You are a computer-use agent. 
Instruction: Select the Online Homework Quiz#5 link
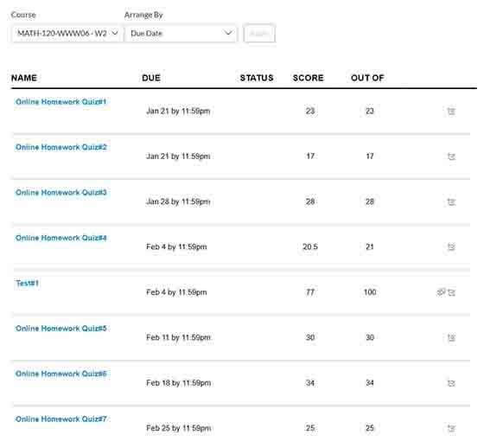pyautogui.click(x=61, y=328)
